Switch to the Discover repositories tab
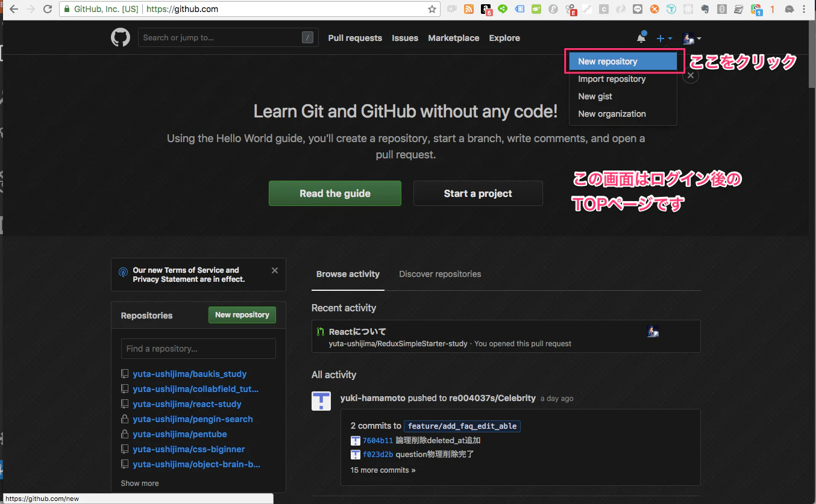This screenshot has height=504, width=816. [x=440, y=274]
